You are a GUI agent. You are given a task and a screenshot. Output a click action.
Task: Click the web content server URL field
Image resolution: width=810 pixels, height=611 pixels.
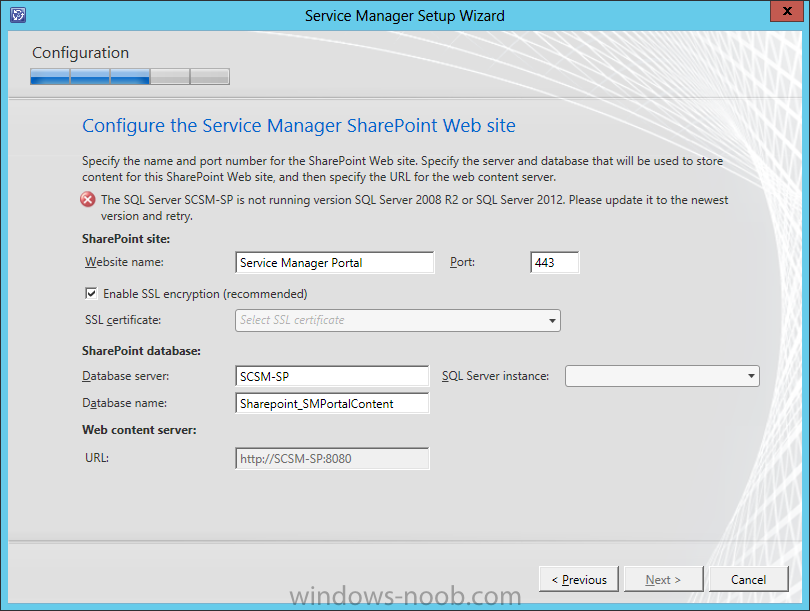pyautogui.click(x=332, y=459)
